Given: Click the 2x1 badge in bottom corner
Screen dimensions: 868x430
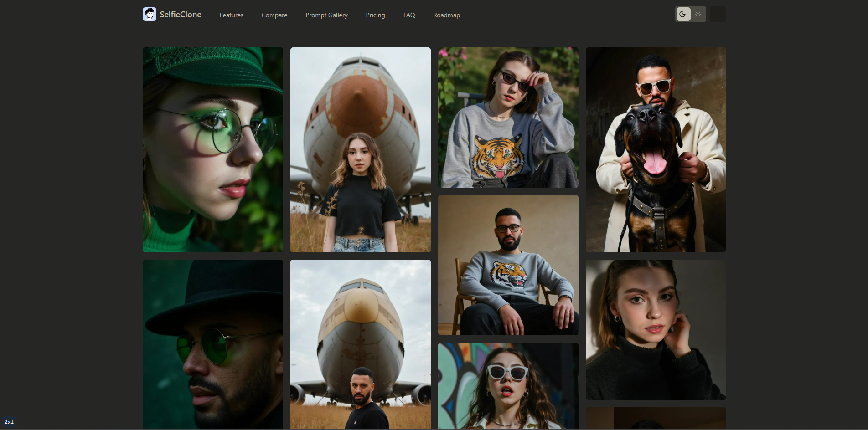Looking at the screenshot, I should pos(9,422).
